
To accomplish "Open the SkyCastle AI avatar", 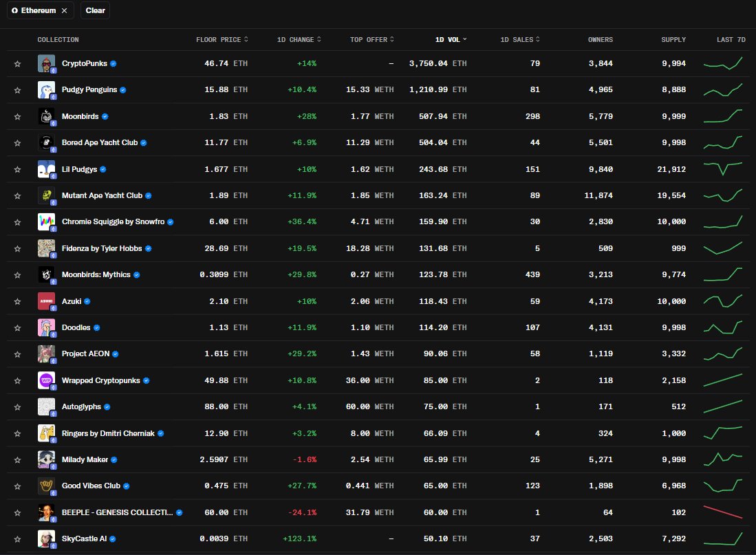I will click(46, 538).
